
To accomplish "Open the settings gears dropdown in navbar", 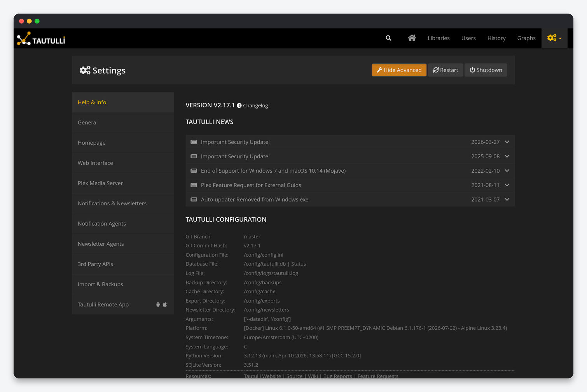I will (554, 38).
